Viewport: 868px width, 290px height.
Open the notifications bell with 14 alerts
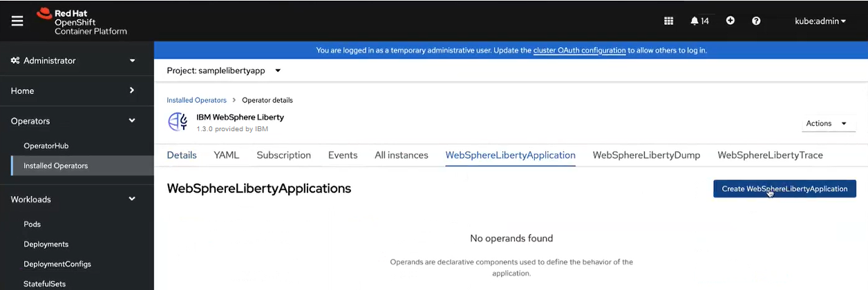[x=699, y=21]
